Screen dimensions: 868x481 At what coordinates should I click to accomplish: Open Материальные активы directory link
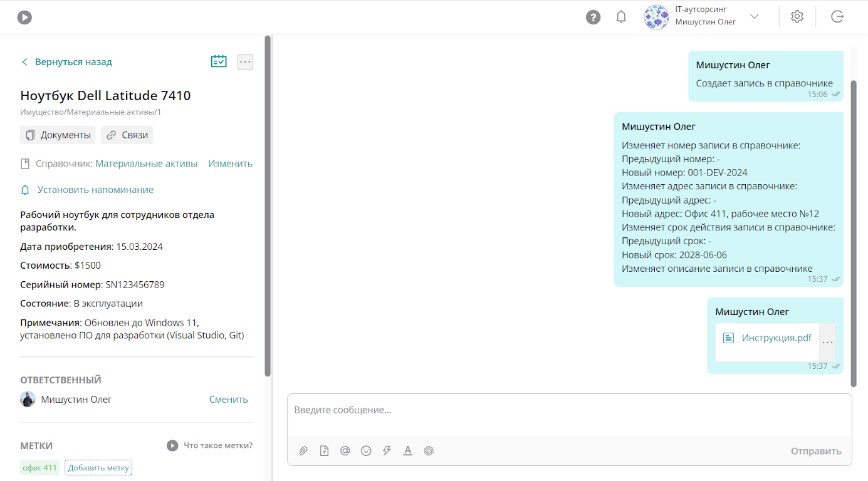[x=146, y=163]
